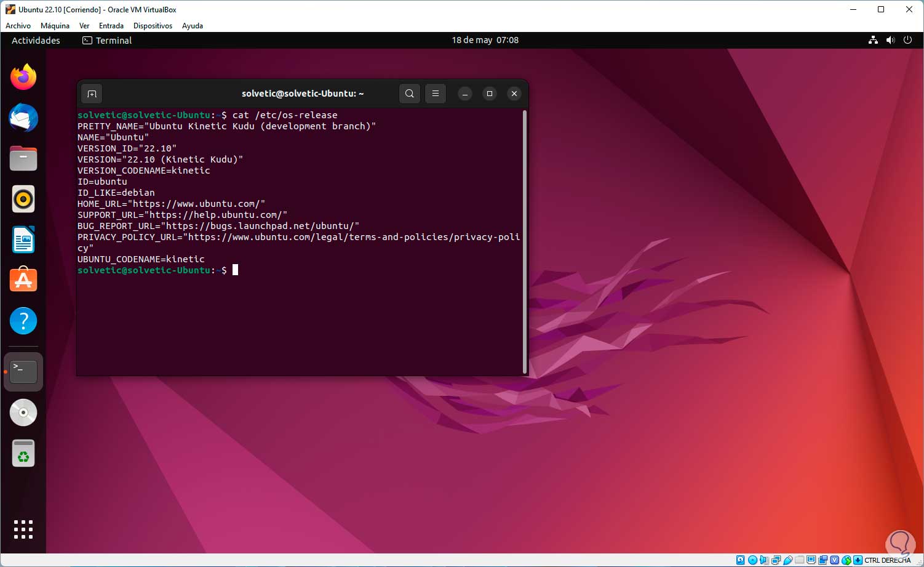Click the PRETTY_NAME line in terminal

[x=226, y=126]
